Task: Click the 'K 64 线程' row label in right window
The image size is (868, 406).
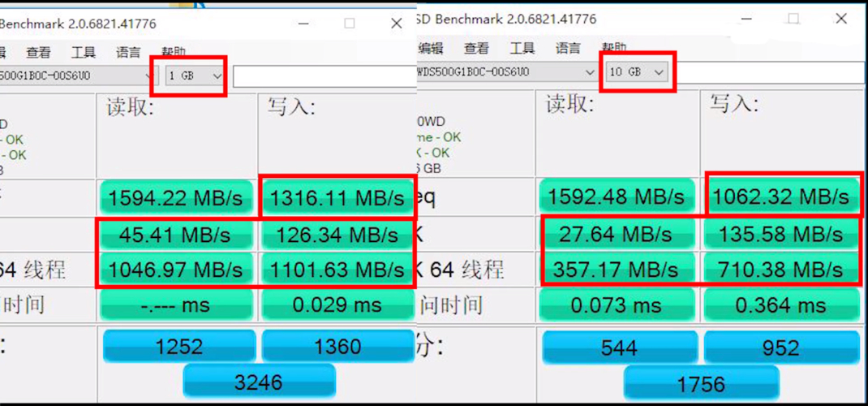Action: [460, 270]
